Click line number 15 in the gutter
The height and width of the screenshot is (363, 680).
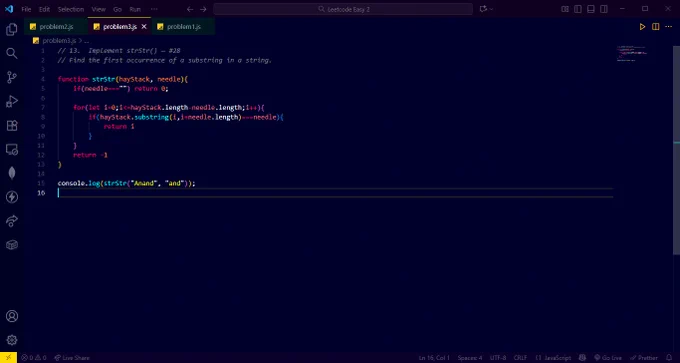click(x=41, y=183)
